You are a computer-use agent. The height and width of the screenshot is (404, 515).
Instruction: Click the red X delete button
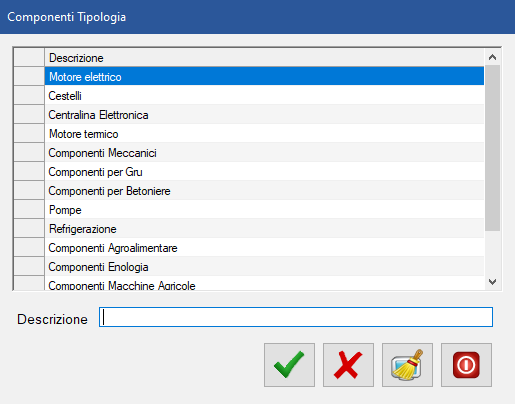(348, 365)
